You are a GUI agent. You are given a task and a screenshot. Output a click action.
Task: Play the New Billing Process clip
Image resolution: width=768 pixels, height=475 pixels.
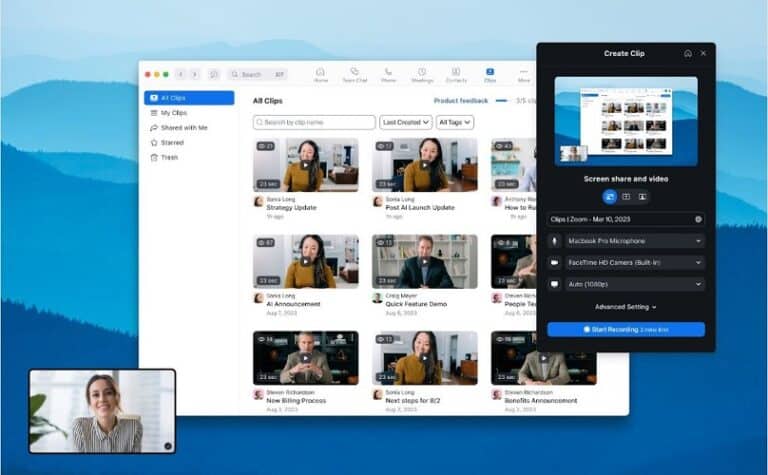pyautogui.click(x=306, y=358)
